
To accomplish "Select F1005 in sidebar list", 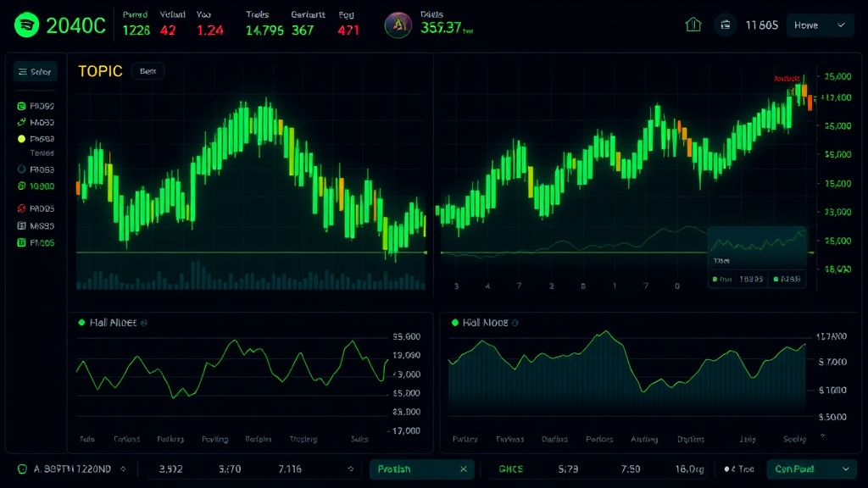I will [x=42, y=242].
